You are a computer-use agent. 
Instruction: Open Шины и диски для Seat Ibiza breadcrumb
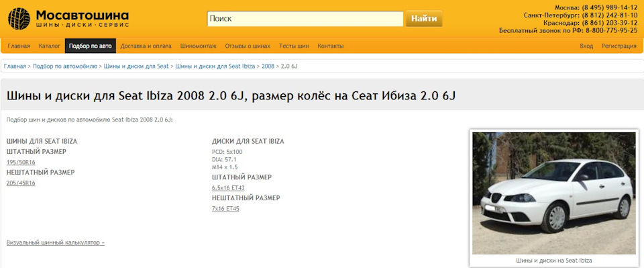(215, 66)
